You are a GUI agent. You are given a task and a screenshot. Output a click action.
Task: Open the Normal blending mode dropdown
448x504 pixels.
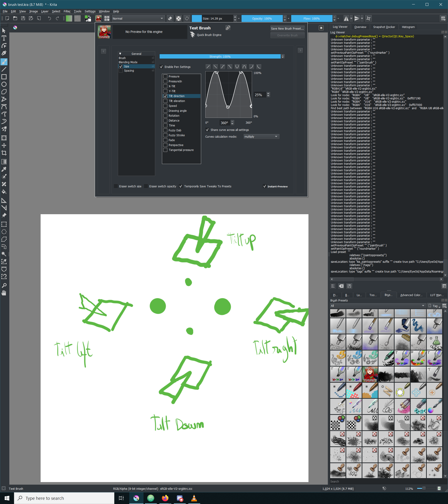pyautogui.click(x=138, y=18)
